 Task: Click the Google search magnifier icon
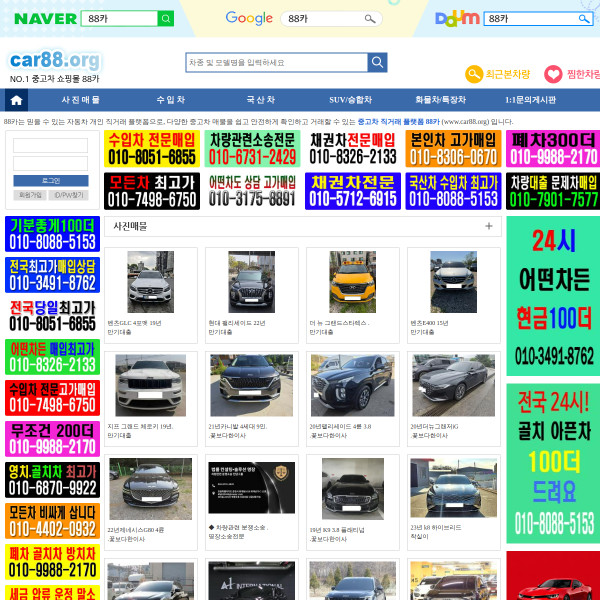click(x=370, y=19)
